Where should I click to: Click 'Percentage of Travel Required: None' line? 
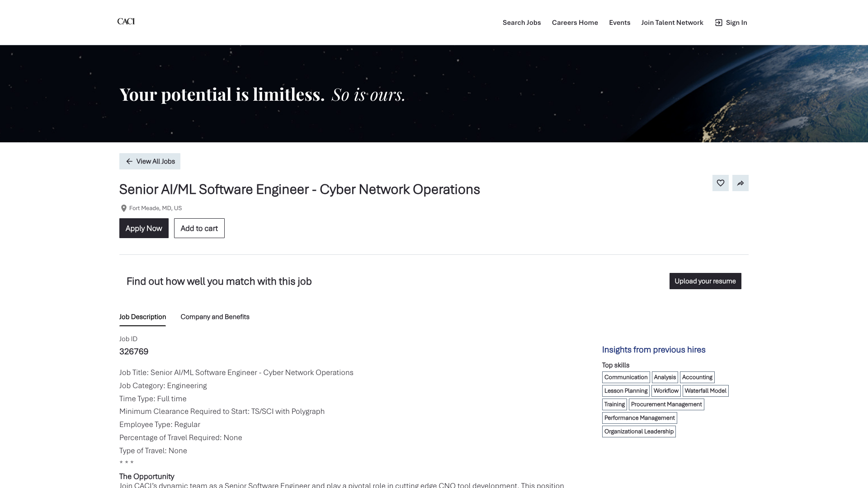181,438
